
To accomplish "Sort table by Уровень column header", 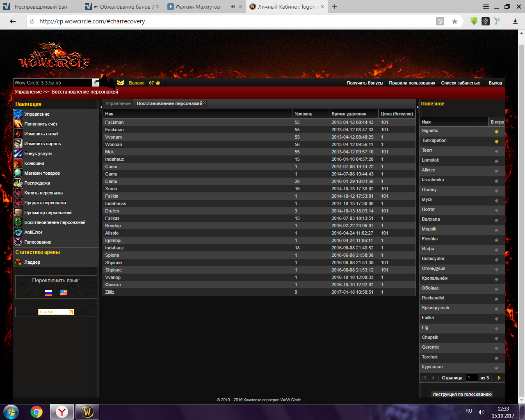I will (x=304, y=114).
